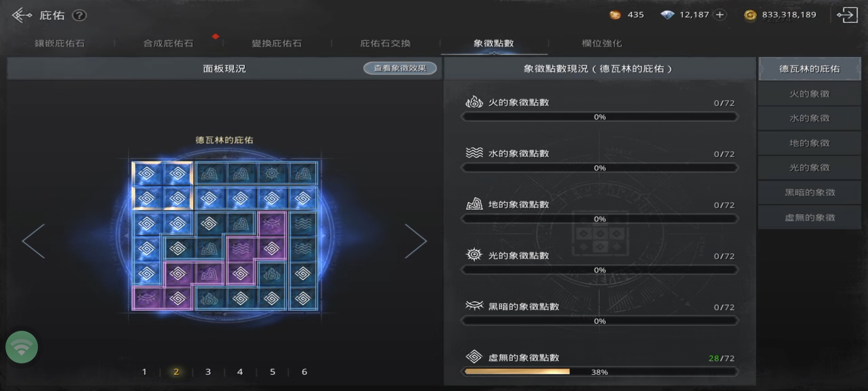Go to the next panel with right arrow
The width and height of the screenshot is (868, 391).
416,241
